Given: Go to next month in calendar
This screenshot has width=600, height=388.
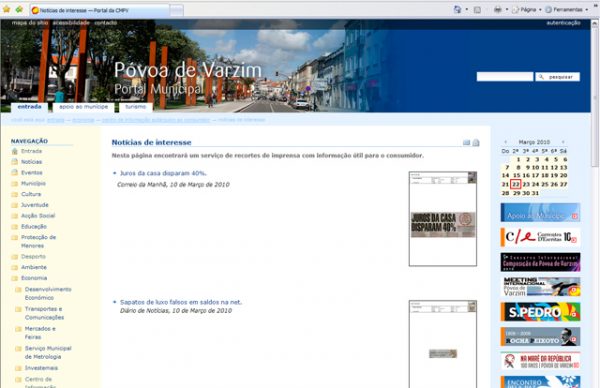Looking at the screenshot, I should click(563, 142).
